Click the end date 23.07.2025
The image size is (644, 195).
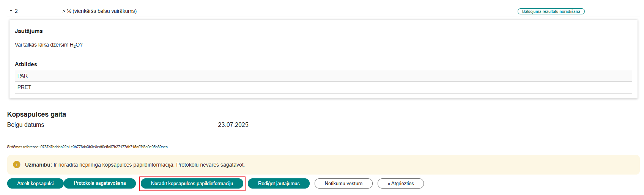pyautogui.click(x=233, y=125)
